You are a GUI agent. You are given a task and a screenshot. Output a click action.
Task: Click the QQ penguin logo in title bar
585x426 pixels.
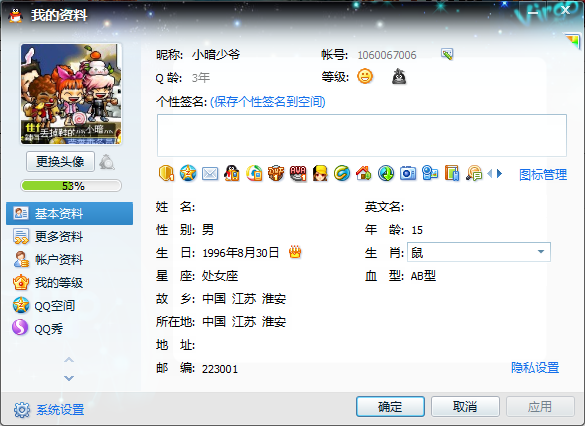pos(15,15)
